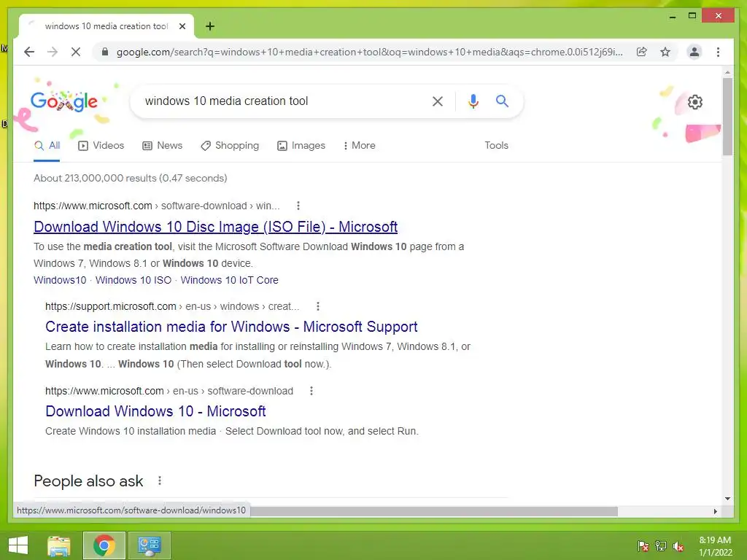Select the All search tab
This screenshot has width=747, height=560.
click(47, 146)
